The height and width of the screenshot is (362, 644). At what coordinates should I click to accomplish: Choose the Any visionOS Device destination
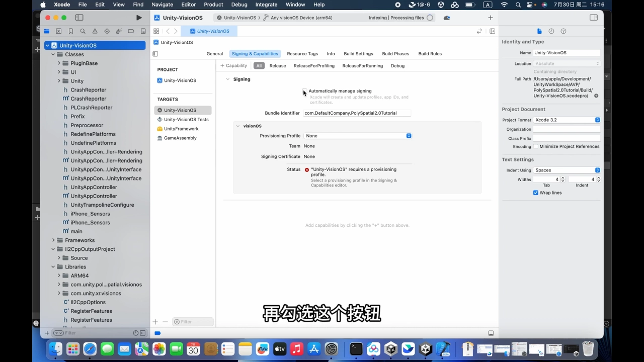click(x=298, y=18)
